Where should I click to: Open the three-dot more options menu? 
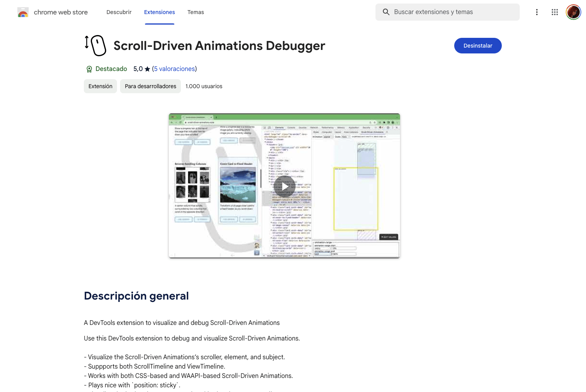[537, 12]
